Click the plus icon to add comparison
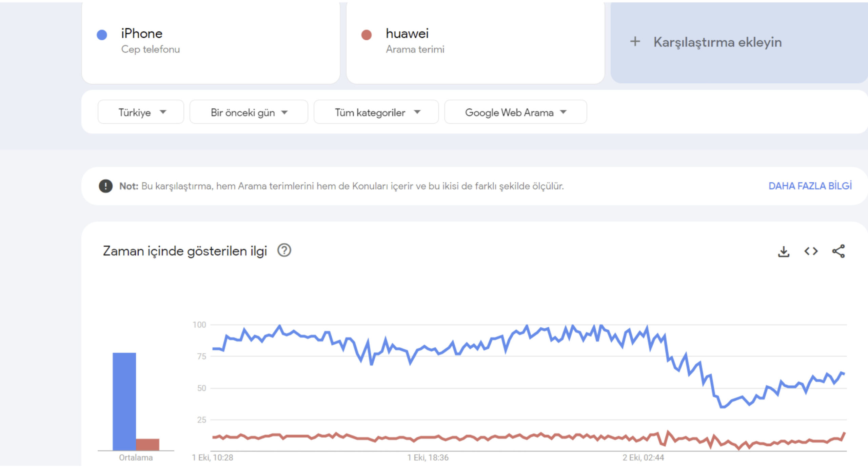This screenshot has width=868, height=468. point(635,42)
